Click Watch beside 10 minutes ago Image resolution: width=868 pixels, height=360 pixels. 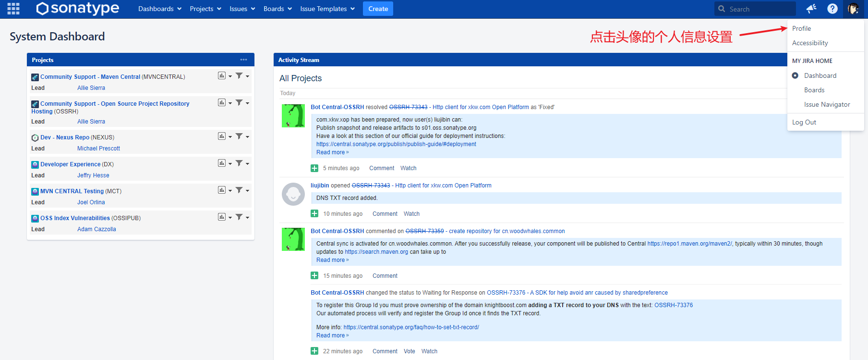411,214
